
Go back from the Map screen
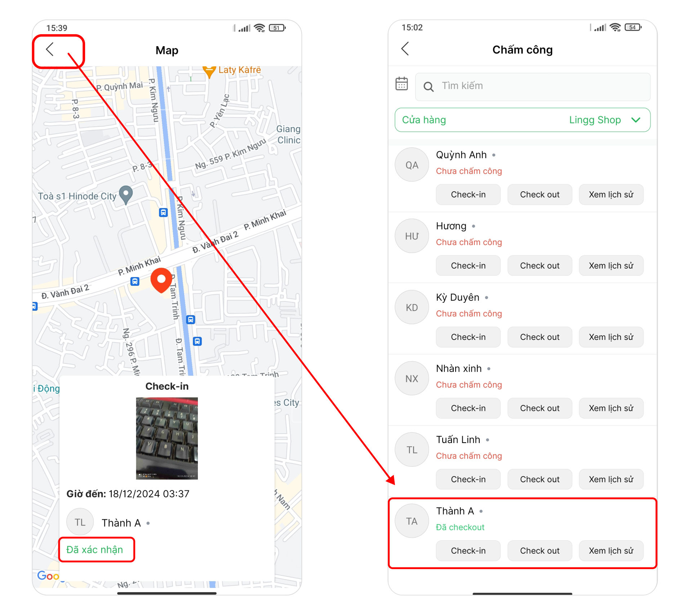tap(50, 49)
